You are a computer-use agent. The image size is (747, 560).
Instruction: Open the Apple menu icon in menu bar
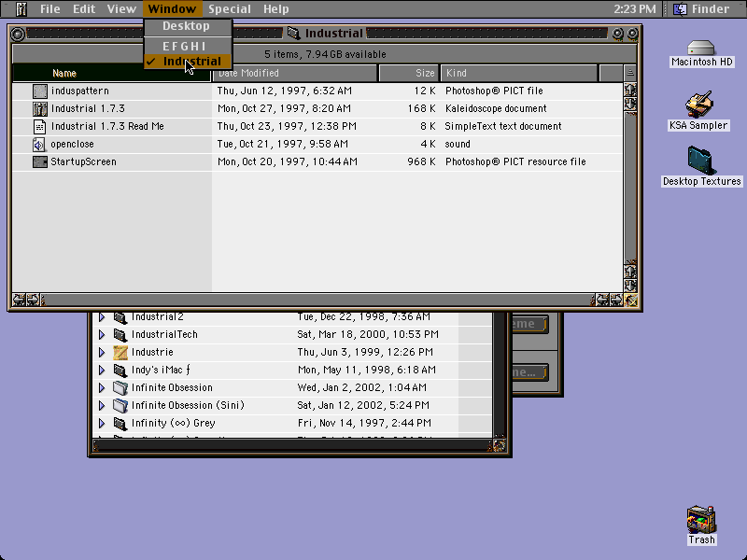coord(21,8)
